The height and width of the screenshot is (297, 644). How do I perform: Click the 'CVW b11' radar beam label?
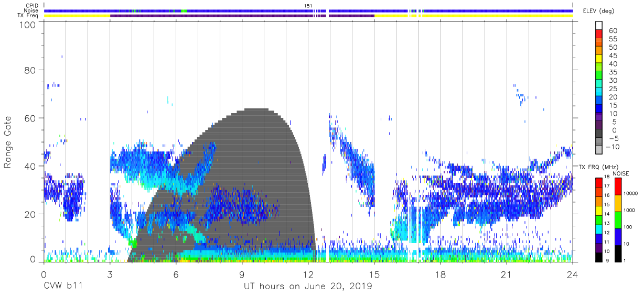(x=62, y=287)
